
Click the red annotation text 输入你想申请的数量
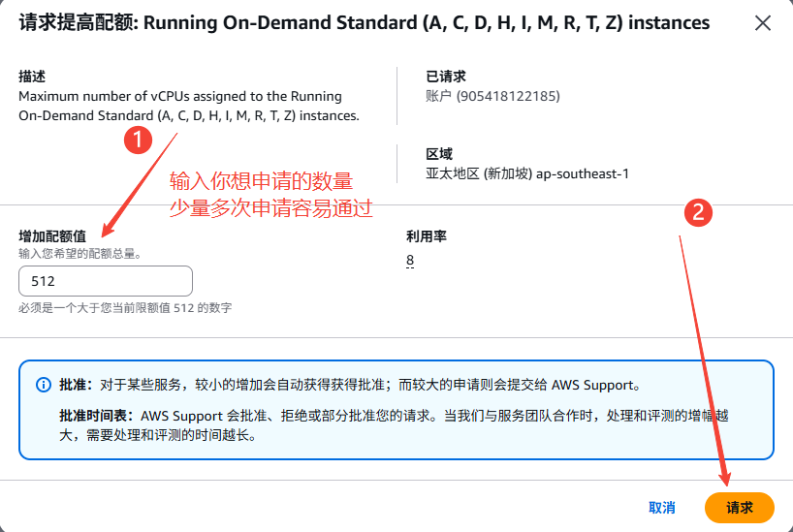pyautogui.click(x=261, y=181)
